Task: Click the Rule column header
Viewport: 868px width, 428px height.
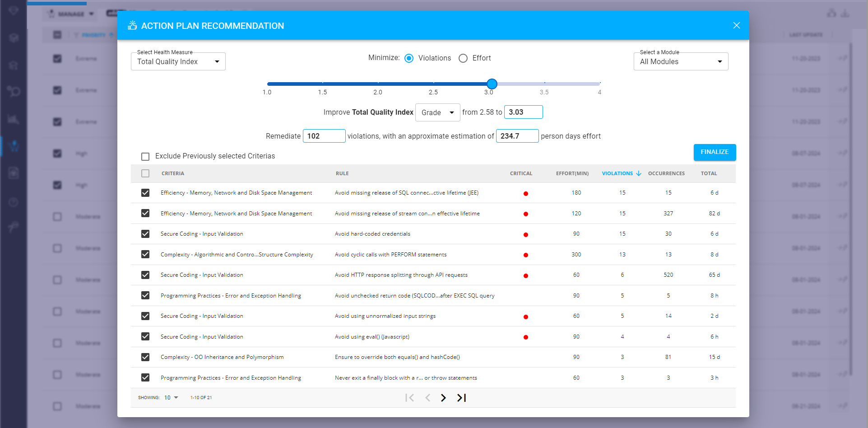Action: coord(342,173)
